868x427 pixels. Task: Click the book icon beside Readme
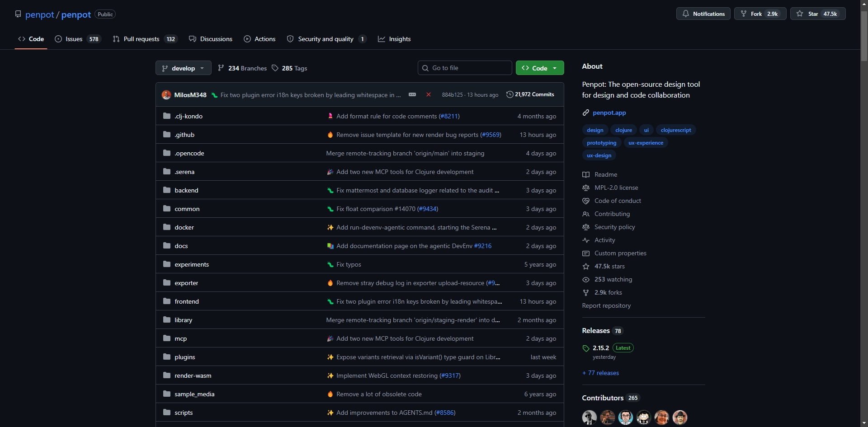[x=586, y=175]
